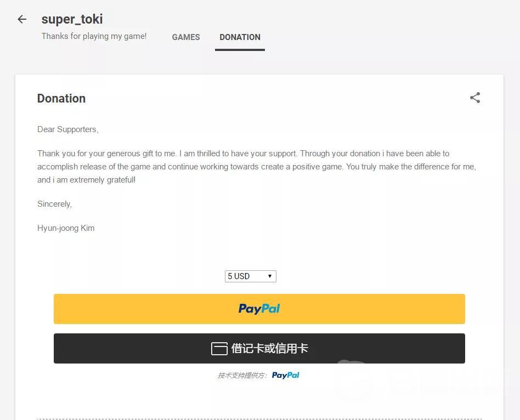Switch to the GAMES tab
The image size is (520, 420).
(x=186, y=37)
